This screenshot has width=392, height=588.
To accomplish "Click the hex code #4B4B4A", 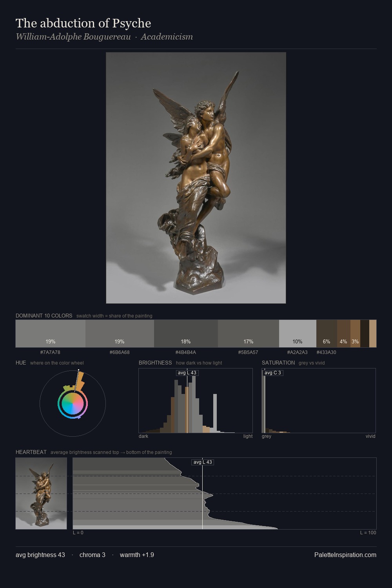I will pos(186,352).
